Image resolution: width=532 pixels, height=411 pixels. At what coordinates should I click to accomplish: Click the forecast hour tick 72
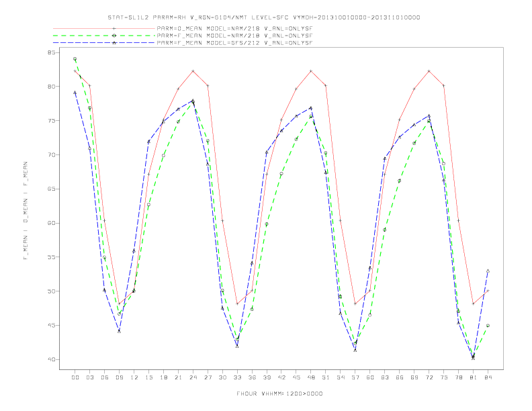429,377
